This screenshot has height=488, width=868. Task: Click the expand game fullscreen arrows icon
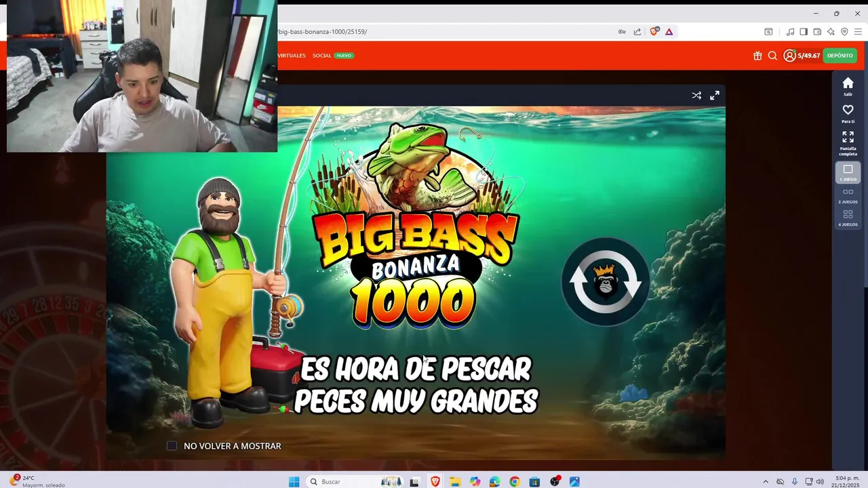[715, 96]
